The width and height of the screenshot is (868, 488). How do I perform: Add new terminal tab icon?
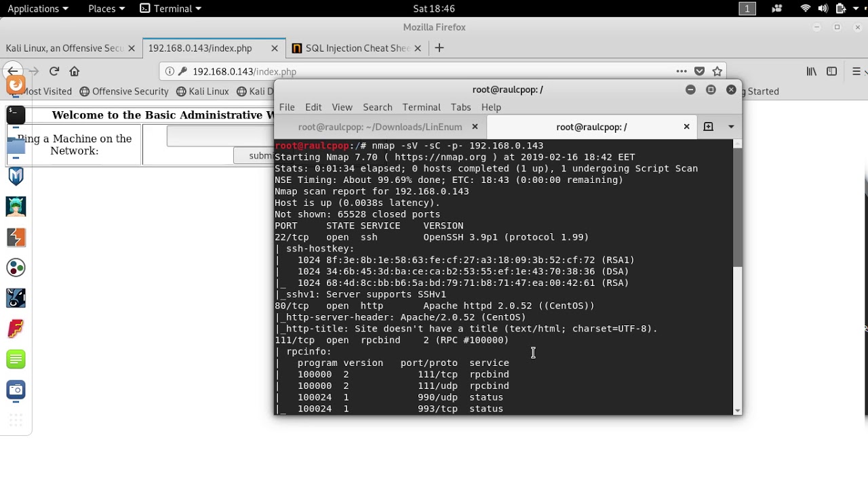coord(708,127)
